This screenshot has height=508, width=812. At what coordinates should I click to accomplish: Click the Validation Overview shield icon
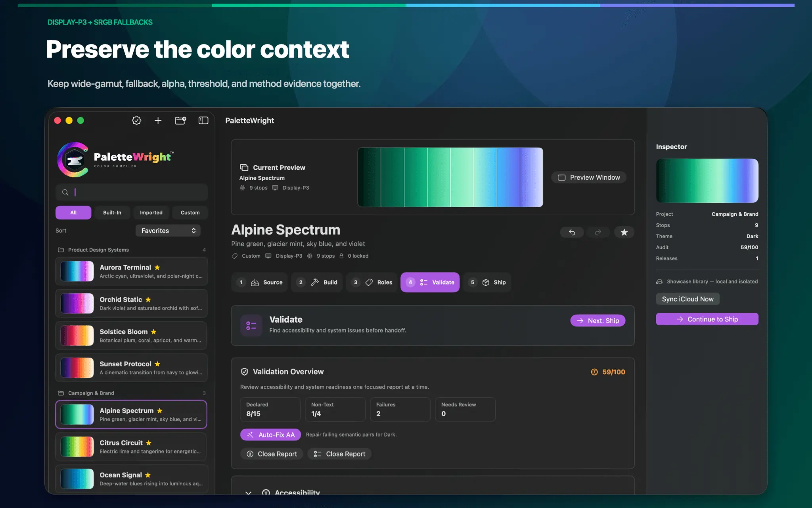point(245,372)
